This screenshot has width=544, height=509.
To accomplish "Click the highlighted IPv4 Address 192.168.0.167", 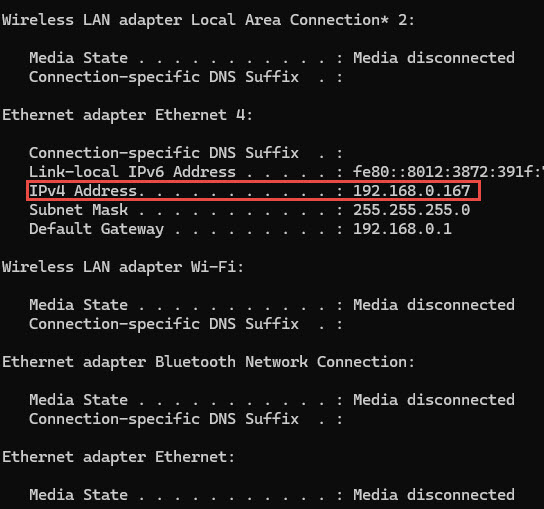I will click(411, 191).
